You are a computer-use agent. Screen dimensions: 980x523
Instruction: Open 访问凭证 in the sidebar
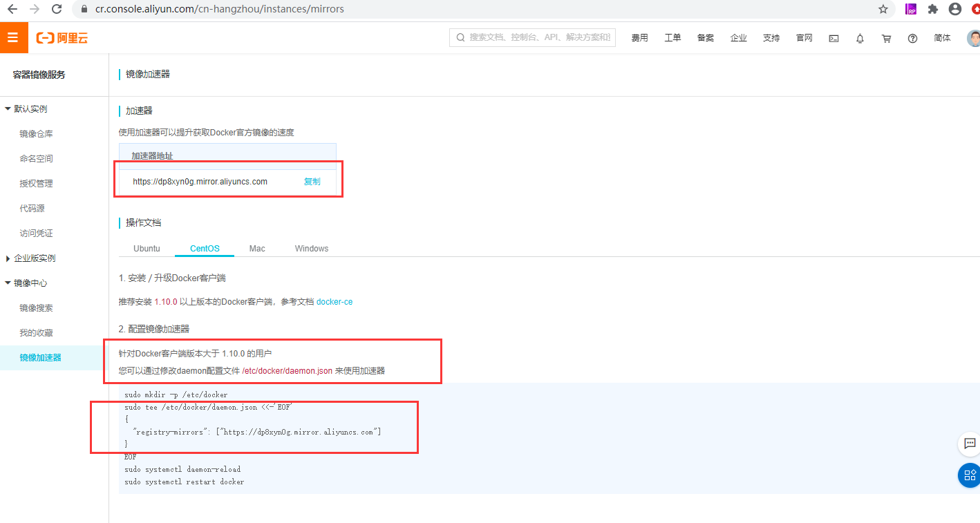(x=37, y=234)
